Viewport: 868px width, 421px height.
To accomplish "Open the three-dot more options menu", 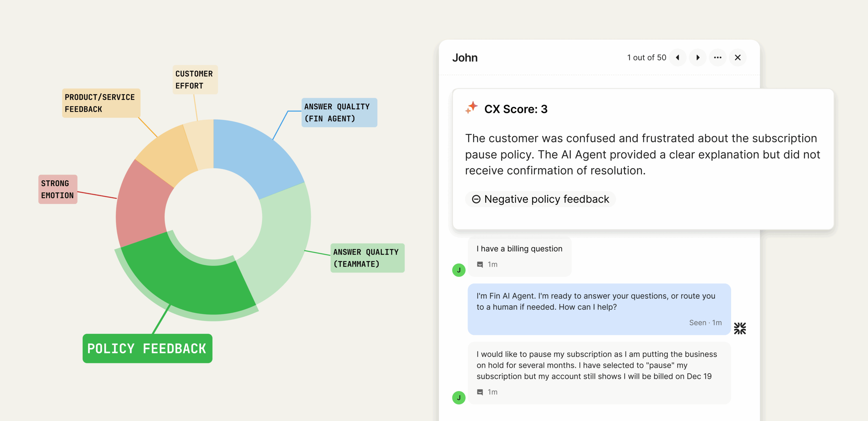I will pos(717,58).
